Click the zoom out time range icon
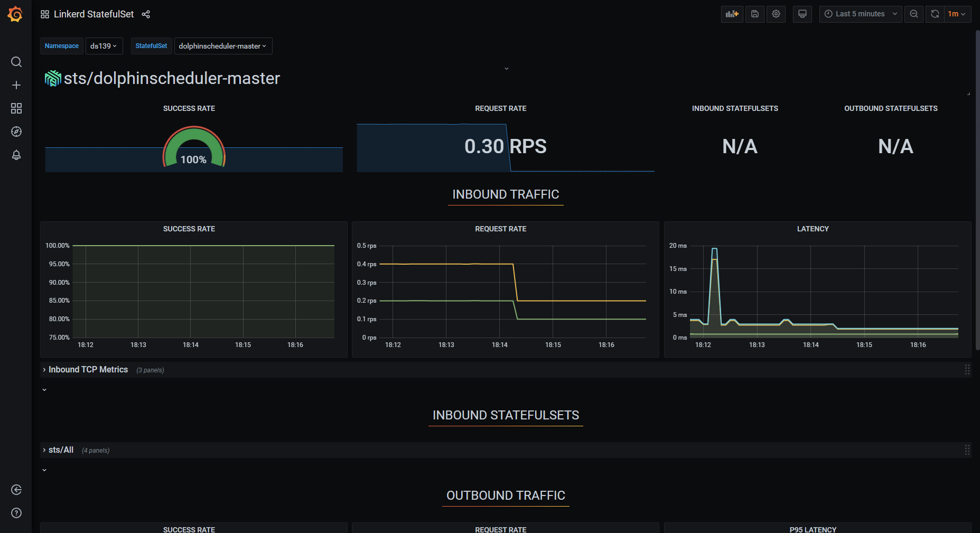980x533 pixels. point(914,14)
